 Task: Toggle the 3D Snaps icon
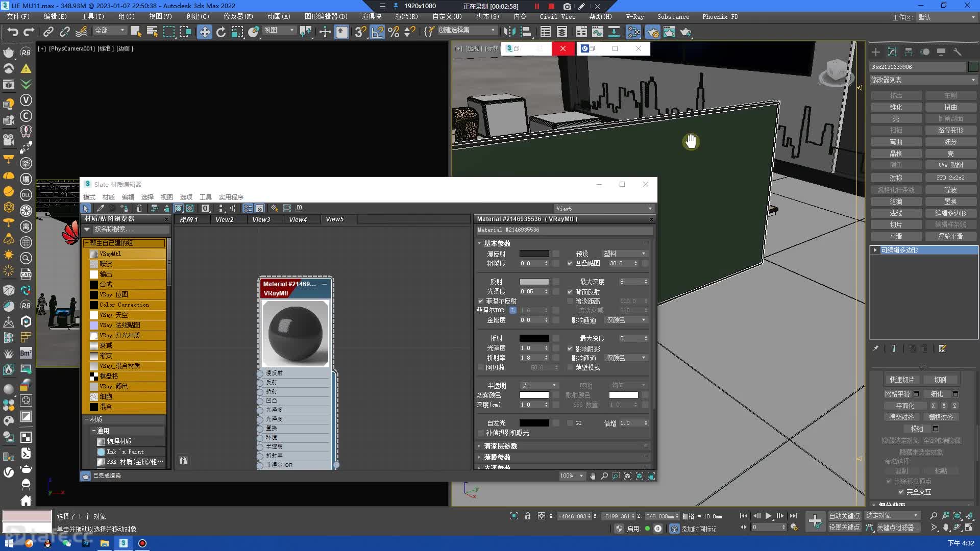[x=360, y=32]
